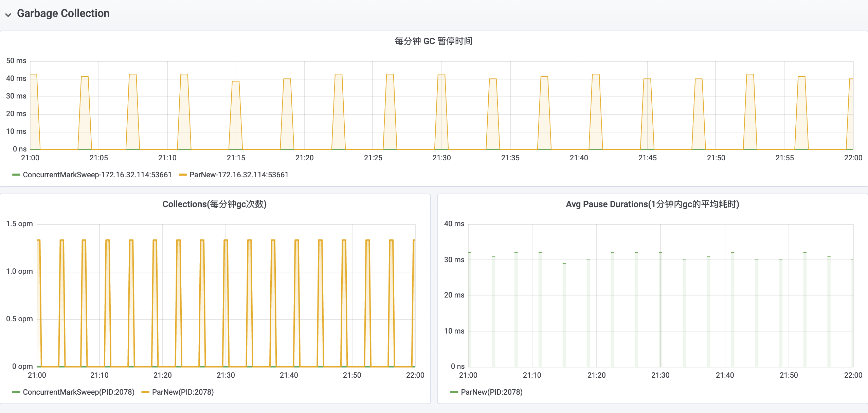
Task: Open Avg Pause Durations panel title menu
Action: pos(652,204)
